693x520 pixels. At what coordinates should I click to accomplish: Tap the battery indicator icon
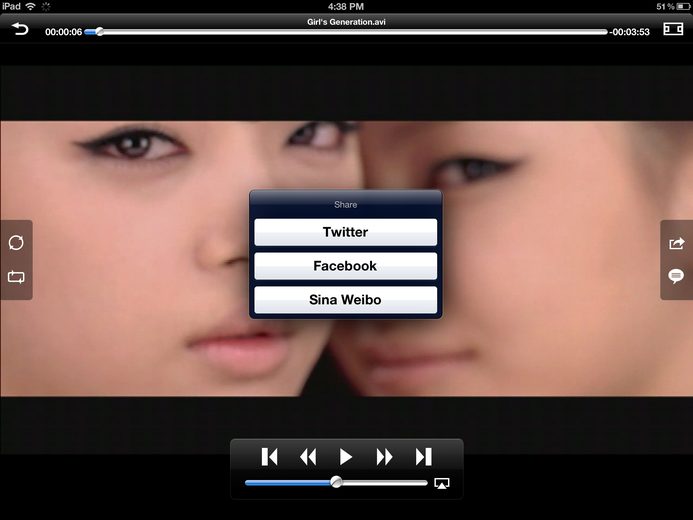[x=683, y=6]
